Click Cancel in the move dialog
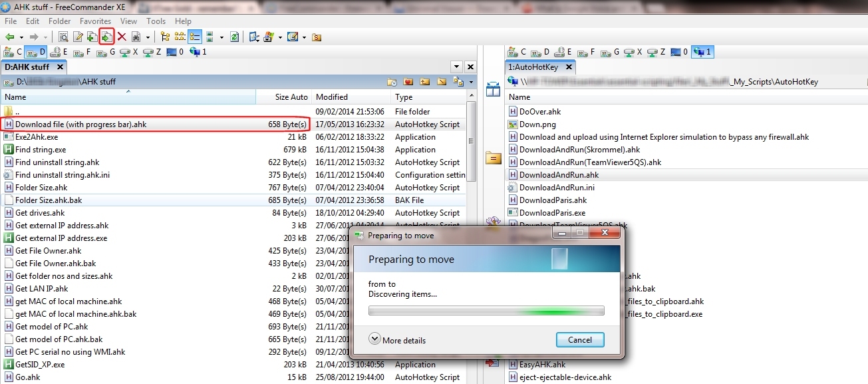This screenshot has height=384, width=868. pyautogui.click(x=579, y=339)
